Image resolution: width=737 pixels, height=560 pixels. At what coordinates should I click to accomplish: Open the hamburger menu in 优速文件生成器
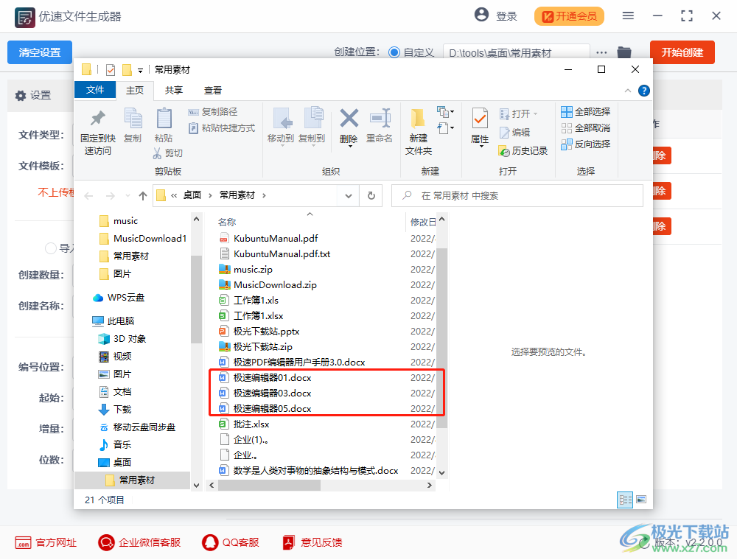[x=628, y=16]
